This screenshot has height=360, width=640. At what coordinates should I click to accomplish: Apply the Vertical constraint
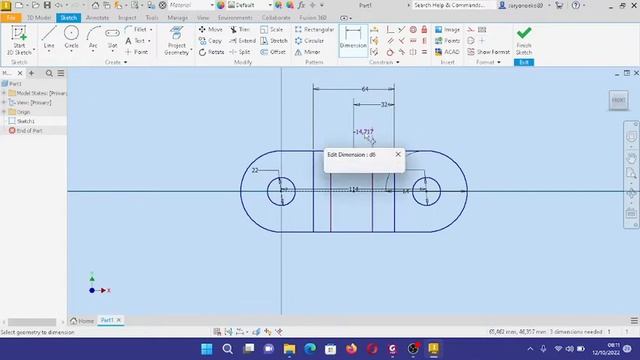click(424, 41)
